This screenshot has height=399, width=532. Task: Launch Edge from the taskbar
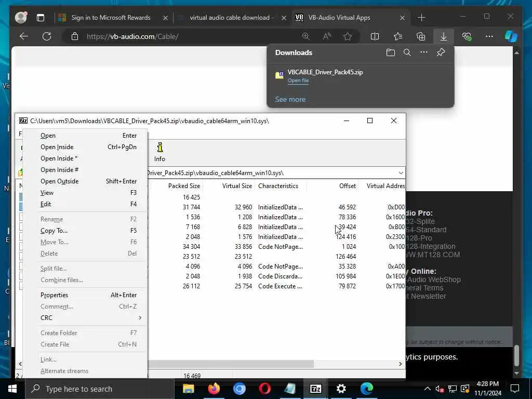click(x=366, y=389)
